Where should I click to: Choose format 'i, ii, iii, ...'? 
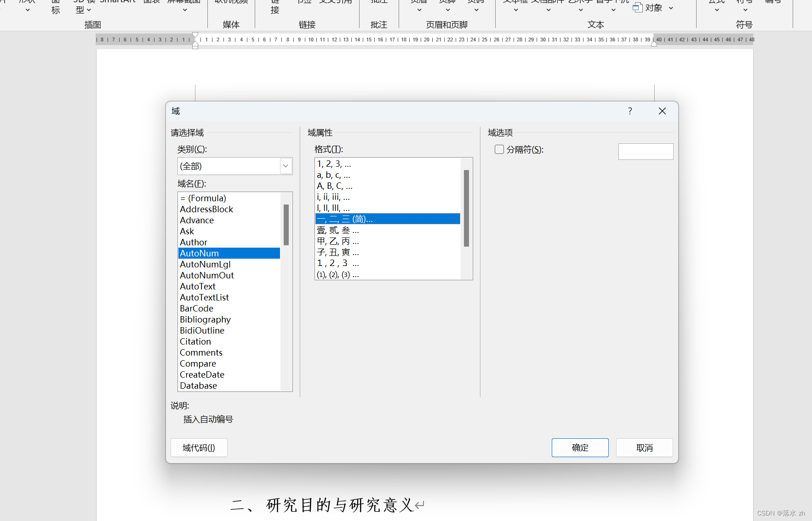pyautogui.click(x=388, y=197)
